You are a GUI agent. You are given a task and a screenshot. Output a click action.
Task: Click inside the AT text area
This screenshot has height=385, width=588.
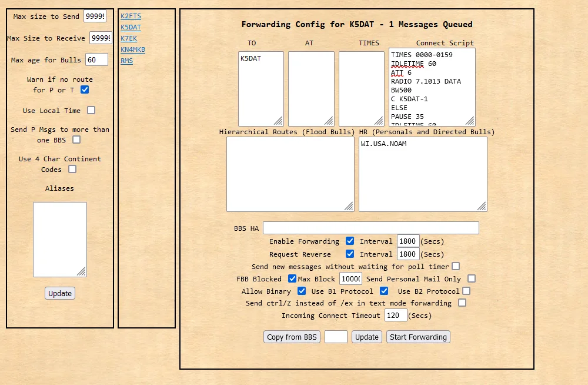311,89
